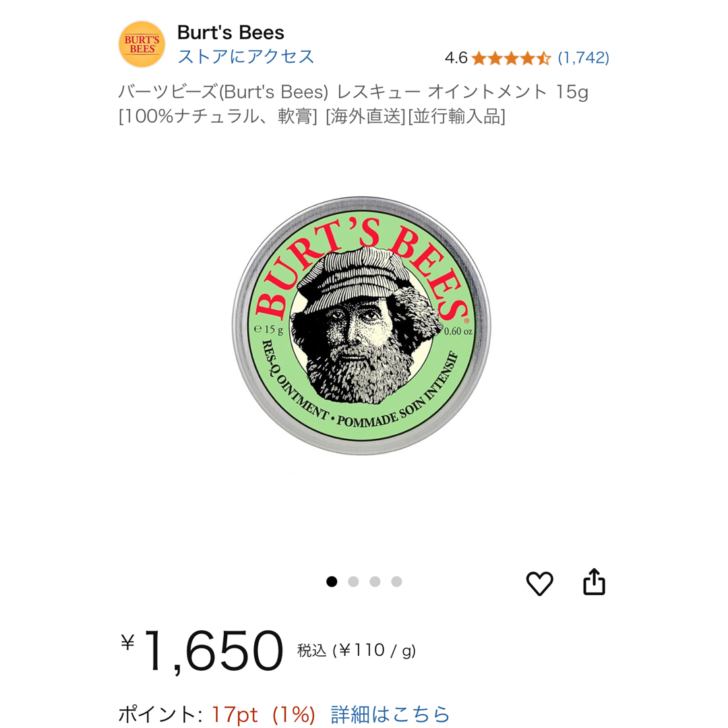Select the first image carousel dot
The width and height of the screenshot is (728, 728).
click(332, 581)
